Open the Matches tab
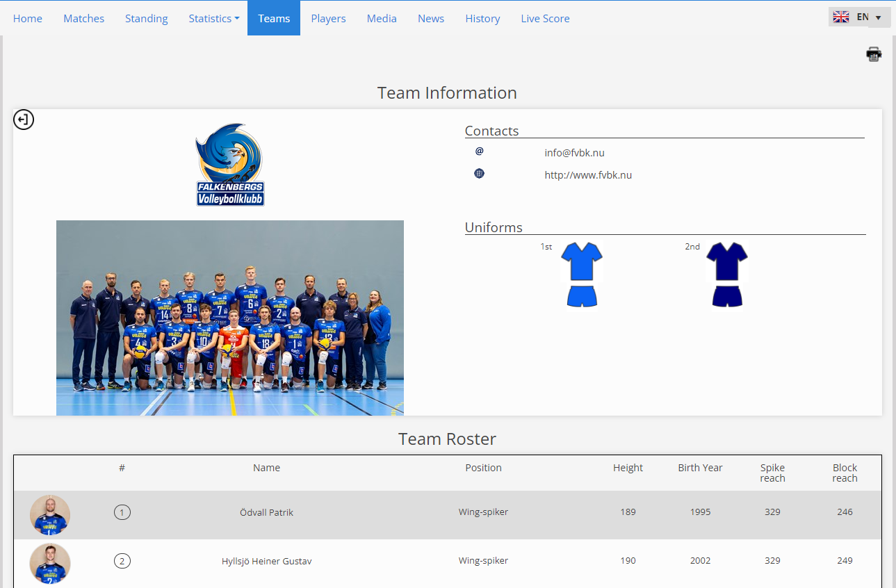 point(84,19)
